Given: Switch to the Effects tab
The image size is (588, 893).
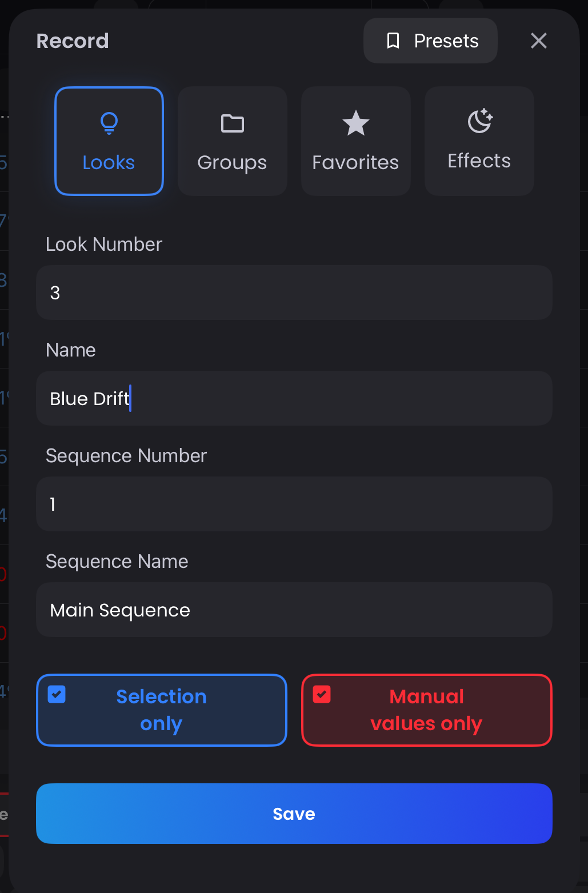Looking at the screenshot, I should pyautogui.click(x=479, y=141).
